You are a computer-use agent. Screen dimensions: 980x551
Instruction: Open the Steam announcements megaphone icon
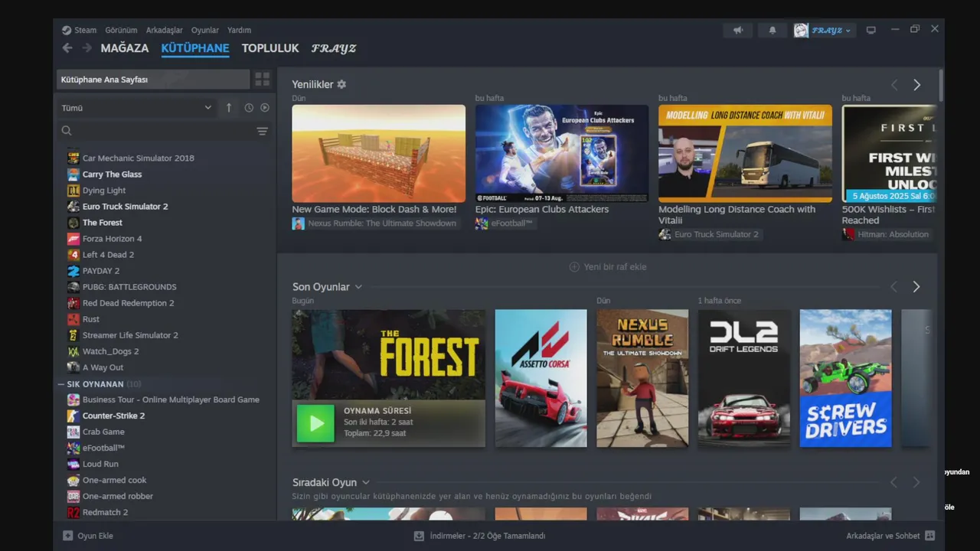click(x=738, y=30)
